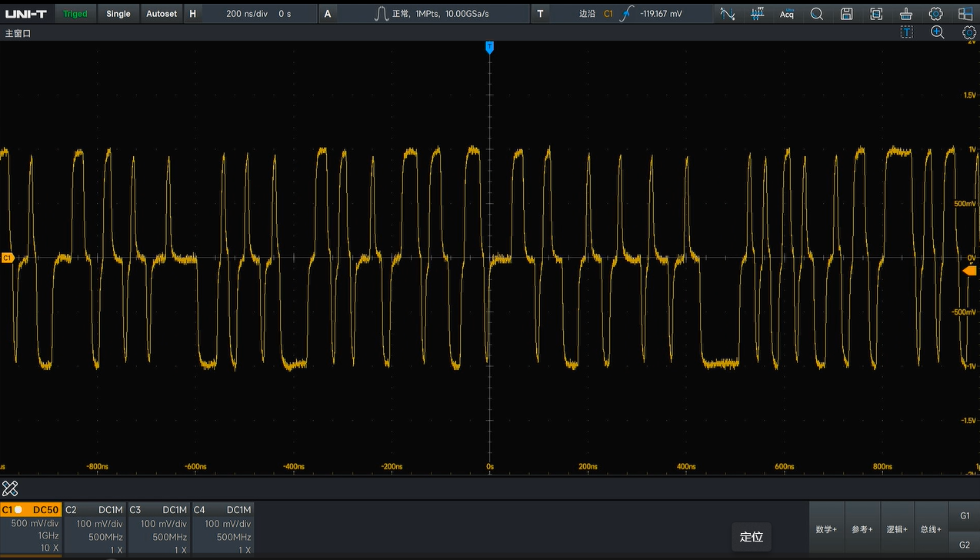Open the pencil and ruler tools icon
This screenshot has height=560, width=980.
pos(10,488)
